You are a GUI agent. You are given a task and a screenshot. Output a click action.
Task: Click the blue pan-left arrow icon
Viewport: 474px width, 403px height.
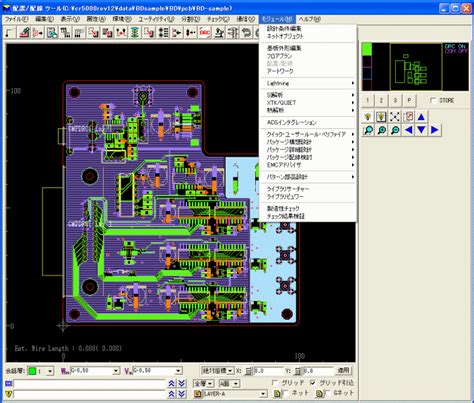pos(408,130)
